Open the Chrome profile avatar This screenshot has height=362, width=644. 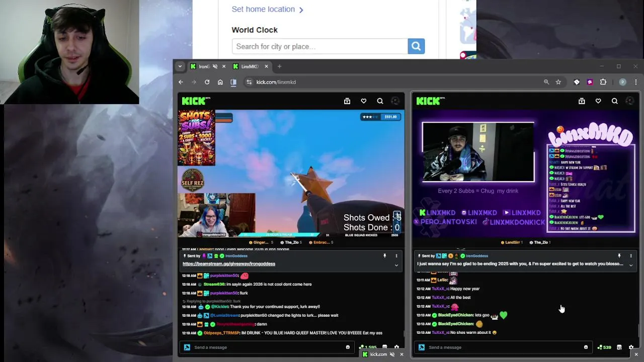click(623, 82)
